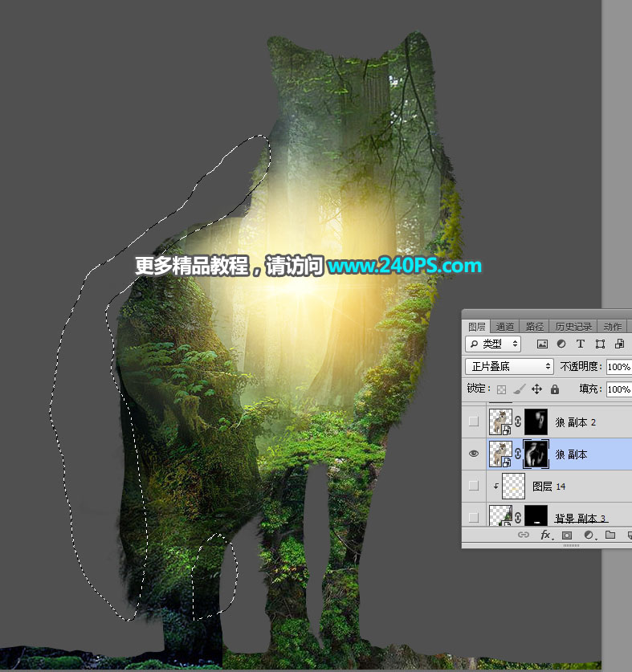632x672 pixels.
Task: Select the 狼 副本 layer mask thumbnail
Action: [x=536, y=454]
